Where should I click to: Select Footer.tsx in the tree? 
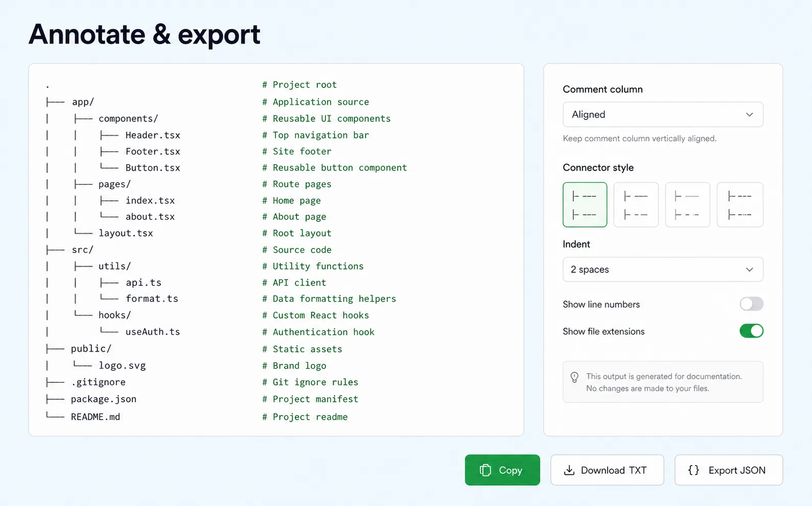[x=153, y=151]
